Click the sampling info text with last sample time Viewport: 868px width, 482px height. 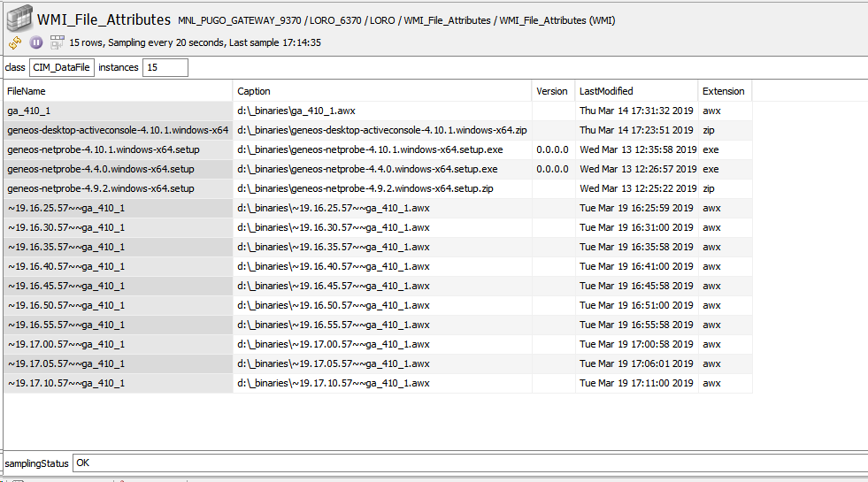[x=195, y=42]
